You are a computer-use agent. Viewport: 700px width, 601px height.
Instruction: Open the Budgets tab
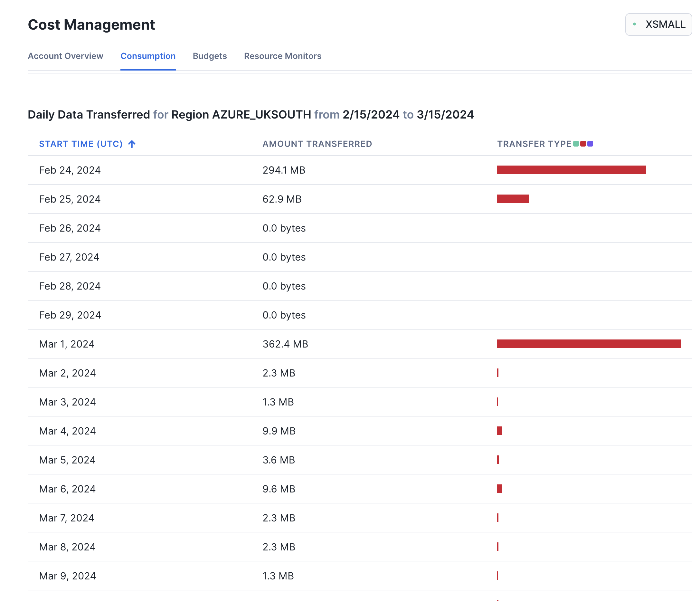(x=210, y=56)
